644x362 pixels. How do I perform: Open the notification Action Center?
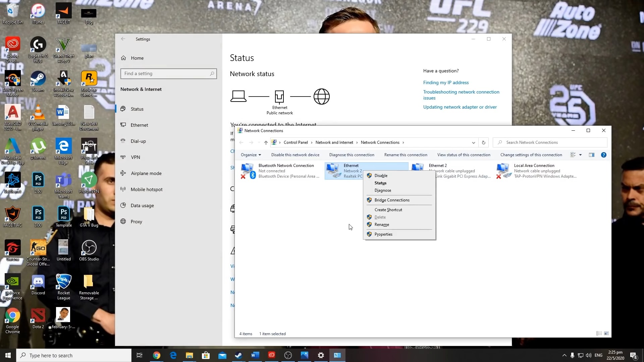tap(634, 355)
